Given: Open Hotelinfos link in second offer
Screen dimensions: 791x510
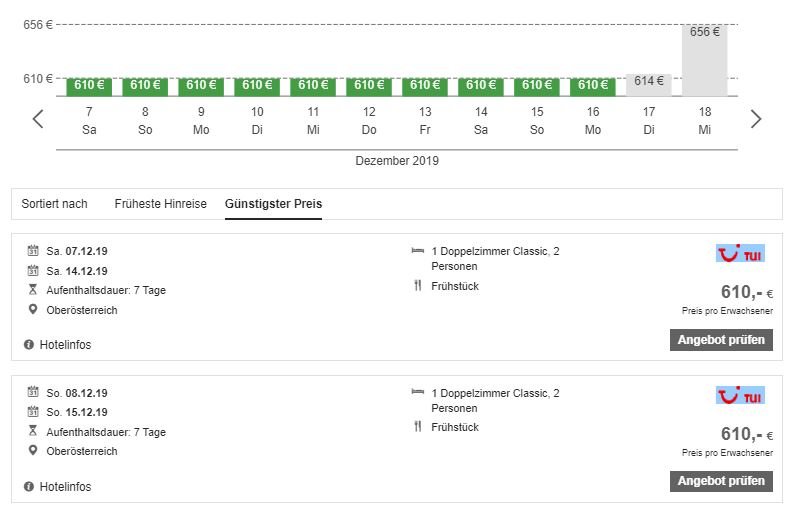Looking at the screenshot, I should tap(65, 487).
